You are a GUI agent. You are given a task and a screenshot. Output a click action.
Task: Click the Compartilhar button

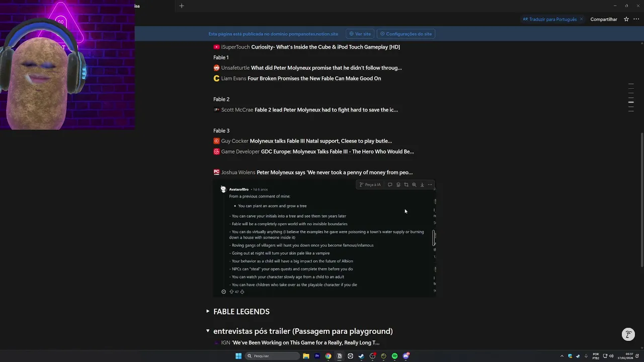point(604,19)
